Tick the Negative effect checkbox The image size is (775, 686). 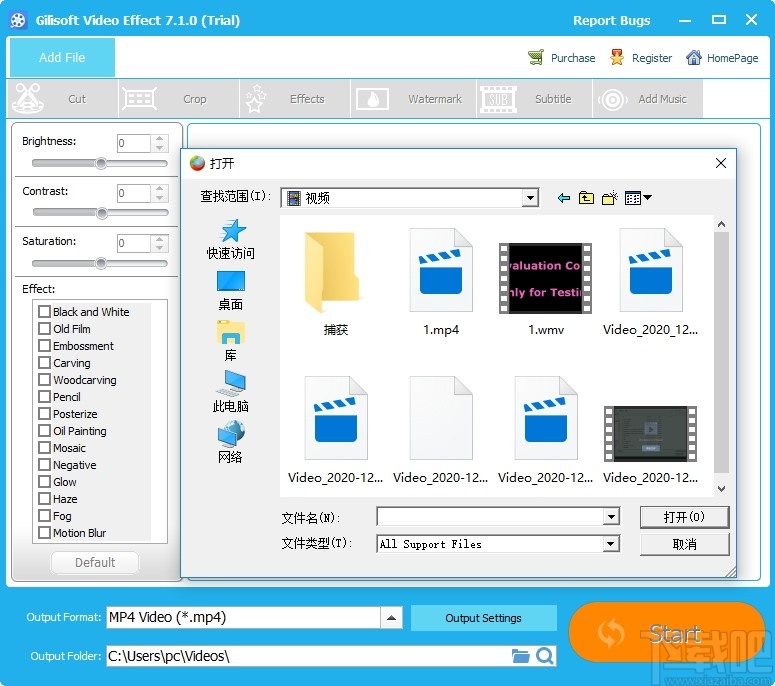pos(44,465)
